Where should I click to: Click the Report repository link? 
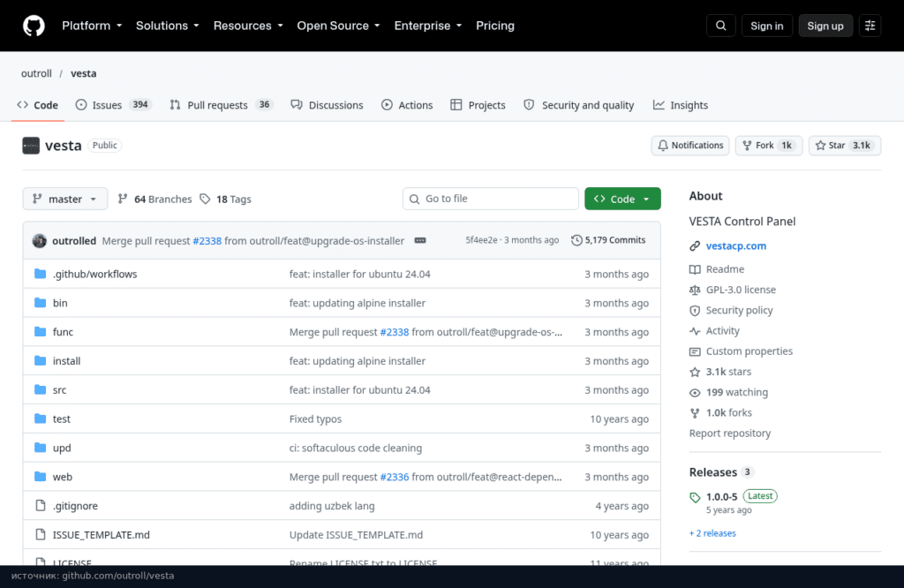730,433
